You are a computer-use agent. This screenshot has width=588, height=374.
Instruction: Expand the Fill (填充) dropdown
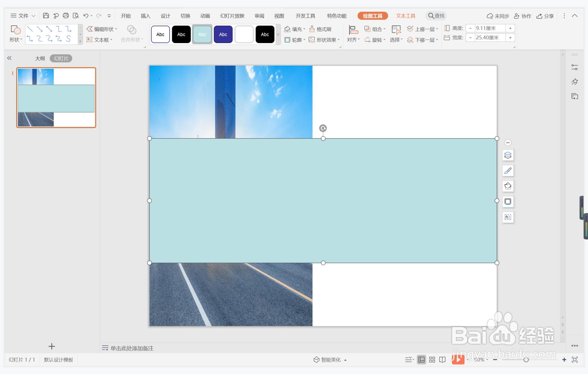[x=304, y=29]
